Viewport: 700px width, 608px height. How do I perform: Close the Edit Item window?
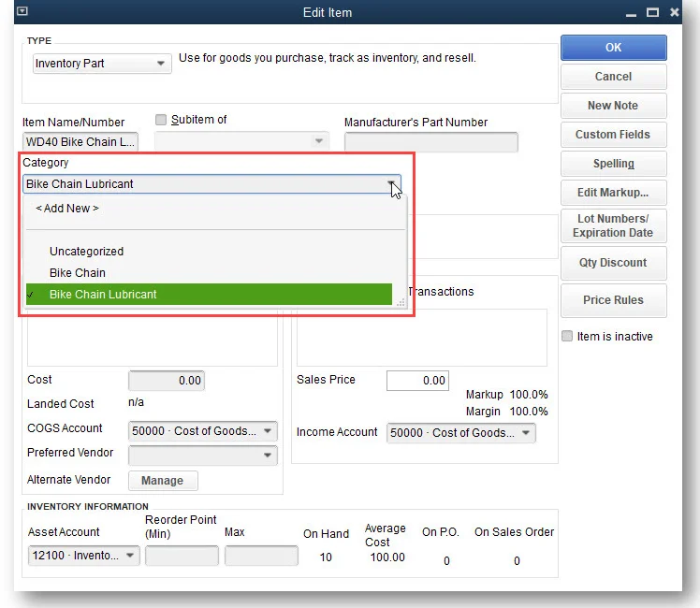coord(674,12)
